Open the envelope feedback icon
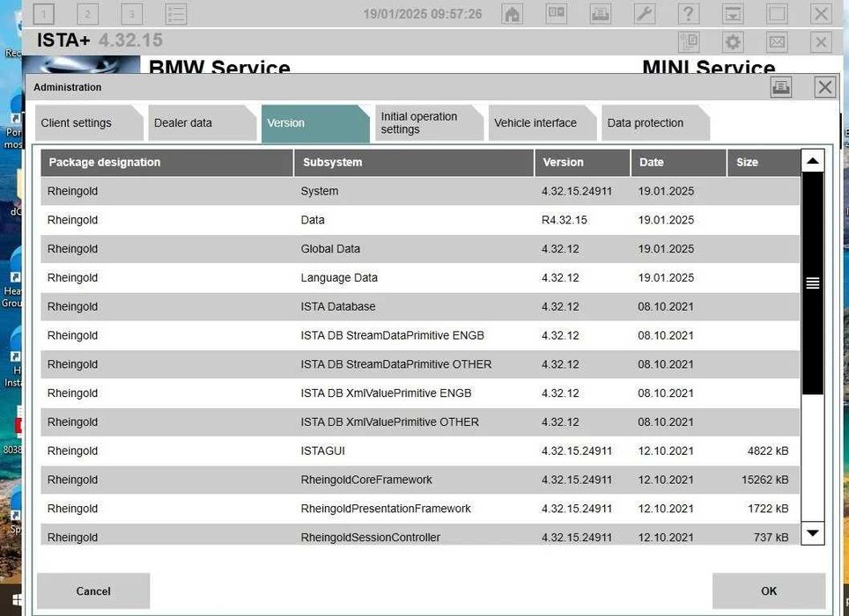 tap(777, 41)
